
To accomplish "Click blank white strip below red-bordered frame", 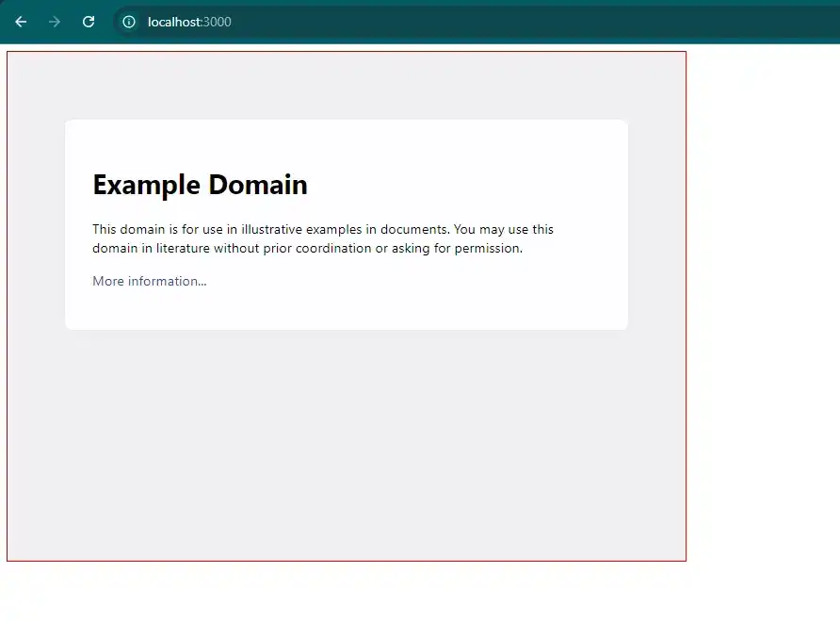I will (377, 592).
